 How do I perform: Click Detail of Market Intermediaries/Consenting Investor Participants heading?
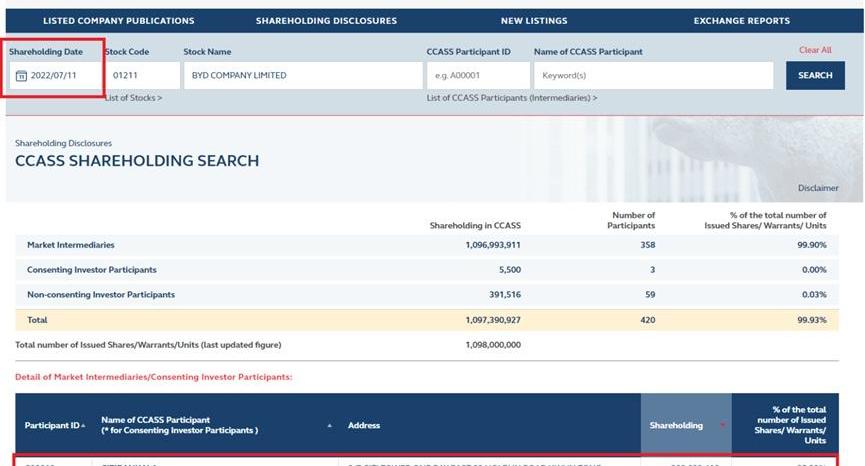tap(153, 377)
